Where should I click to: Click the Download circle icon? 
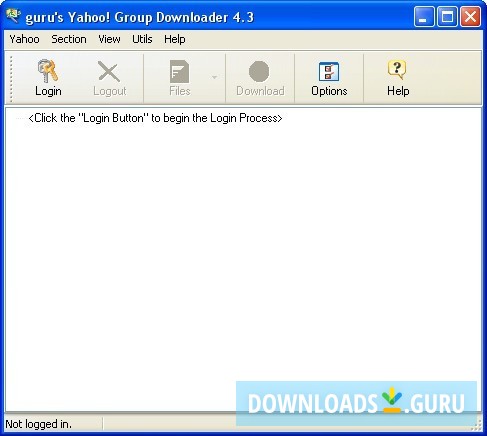tap(259, 71)
